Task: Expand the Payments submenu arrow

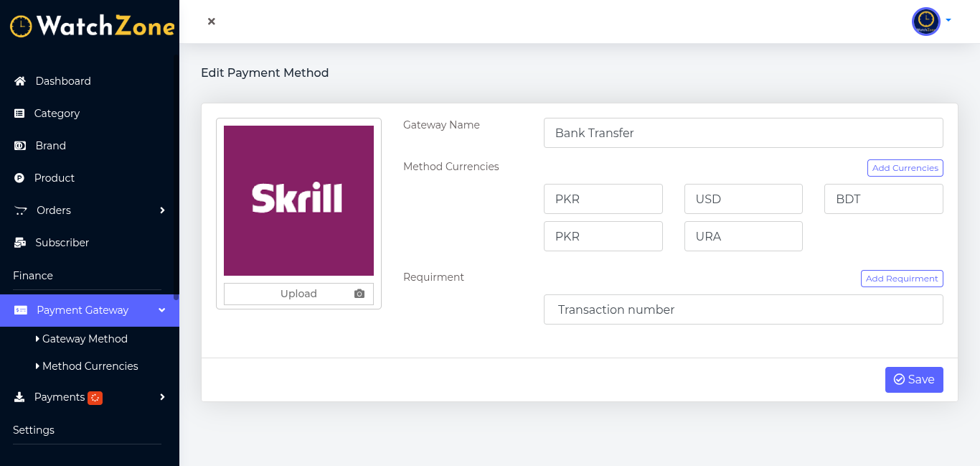Action: click(x=162, y=397)
